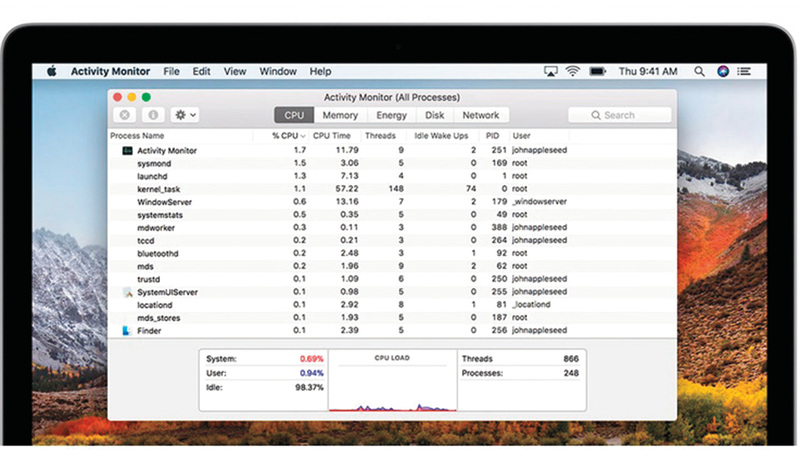Screen dimensions: 800x450
Task: Sort by the CPU Time column header
Action: click(331, 135)
